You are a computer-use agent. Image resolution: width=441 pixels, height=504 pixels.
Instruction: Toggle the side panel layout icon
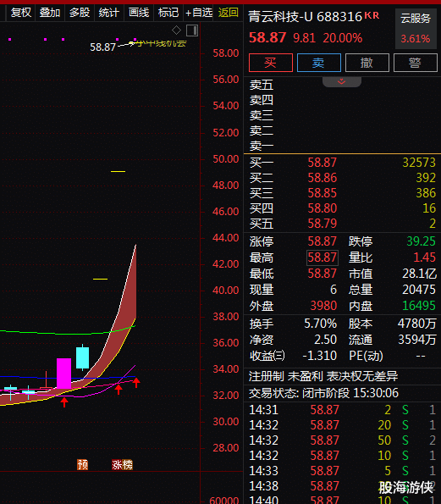click(x=192, y=30)
